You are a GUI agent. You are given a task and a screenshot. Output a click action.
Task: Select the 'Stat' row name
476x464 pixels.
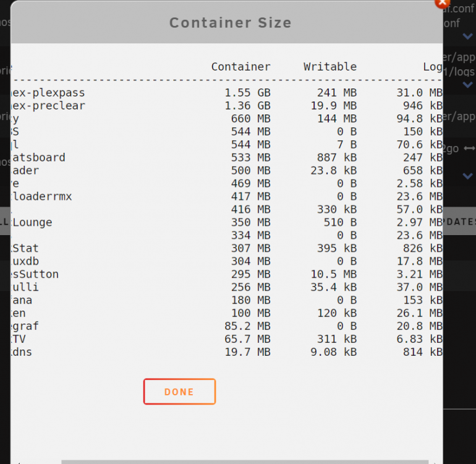click(x=25, y=248)
